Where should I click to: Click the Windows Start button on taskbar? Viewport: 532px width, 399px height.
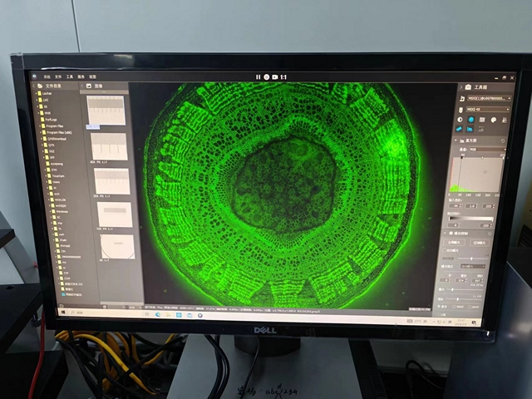61,313
